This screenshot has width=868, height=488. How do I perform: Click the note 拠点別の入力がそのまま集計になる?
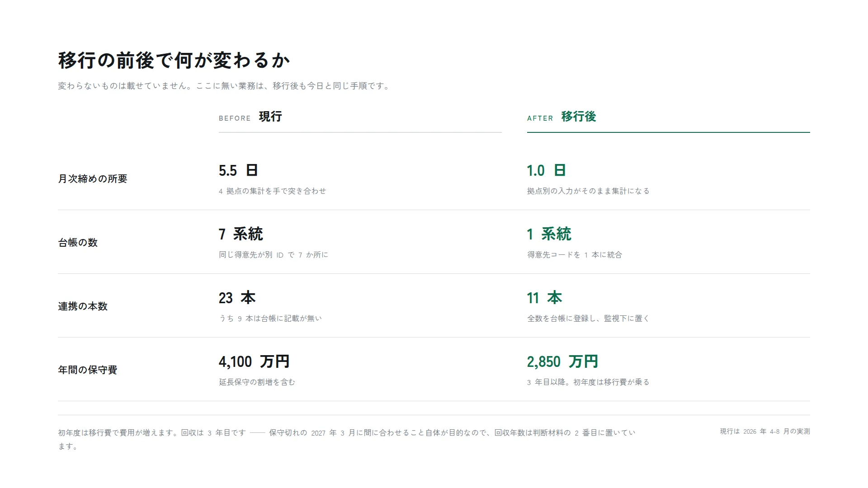(x=589, y=191)
